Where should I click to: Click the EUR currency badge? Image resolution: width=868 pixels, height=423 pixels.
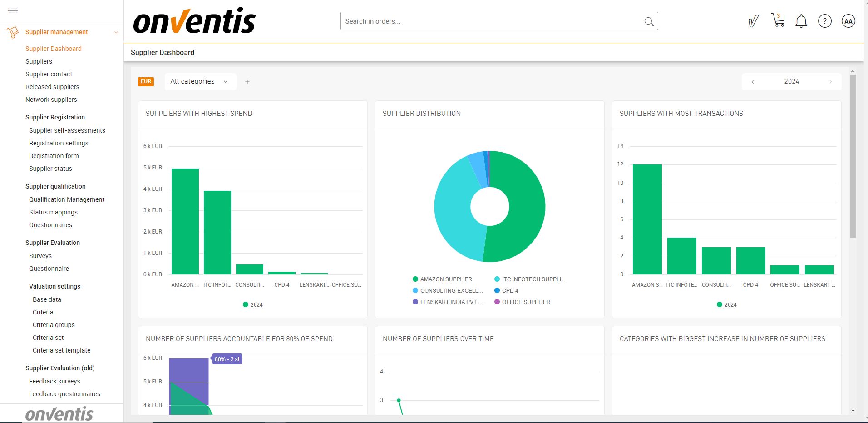(146, 82)
